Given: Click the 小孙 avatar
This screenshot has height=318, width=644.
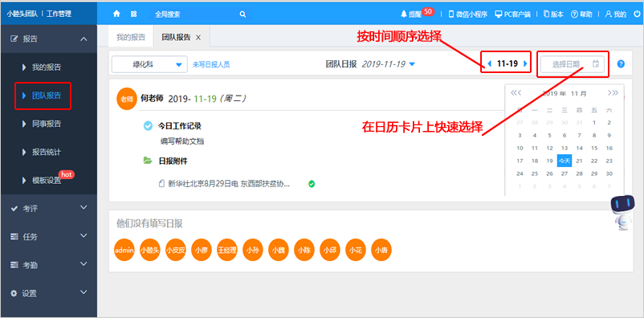Looking at the screenshot, I should click(253, 250).
